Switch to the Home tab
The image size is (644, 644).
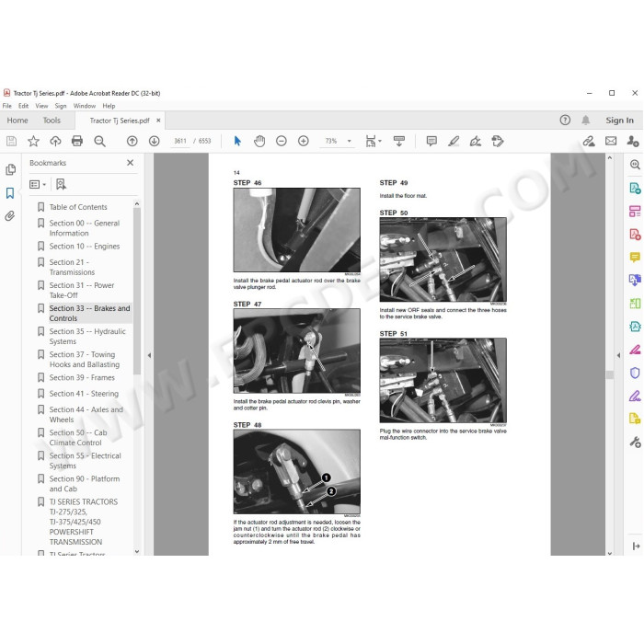pyautogui.click(x=17, y=121)
